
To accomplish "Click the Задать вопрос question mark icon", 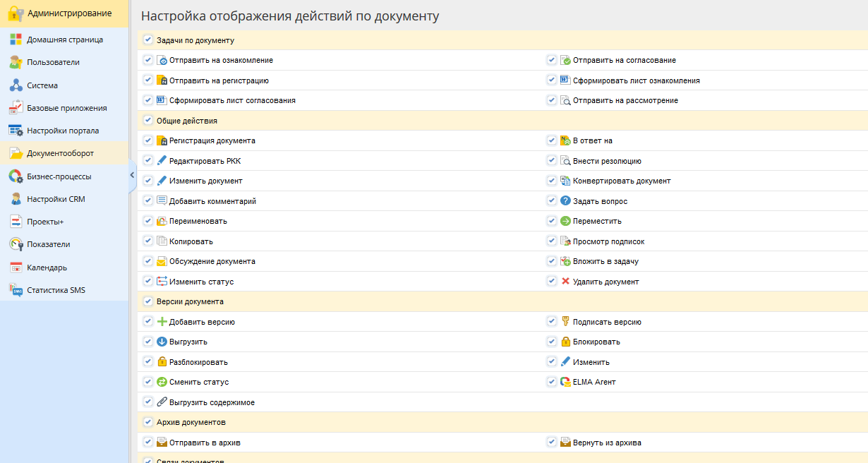I will click(565, 201).
